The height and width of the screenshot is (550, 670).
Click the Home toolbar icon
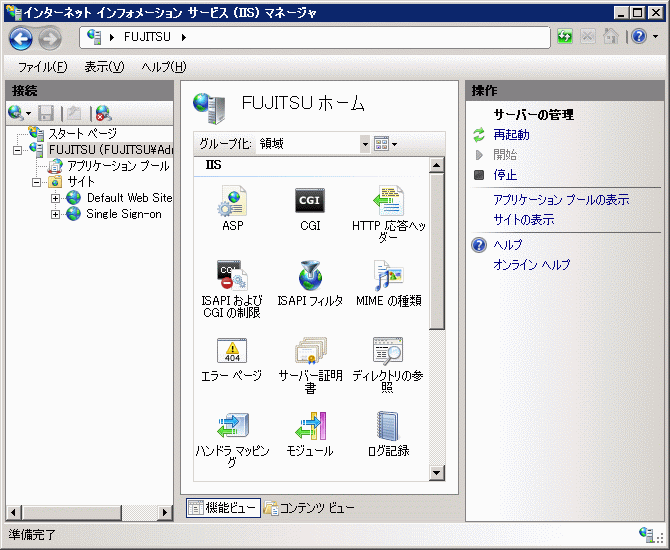(x=611, y=37)
